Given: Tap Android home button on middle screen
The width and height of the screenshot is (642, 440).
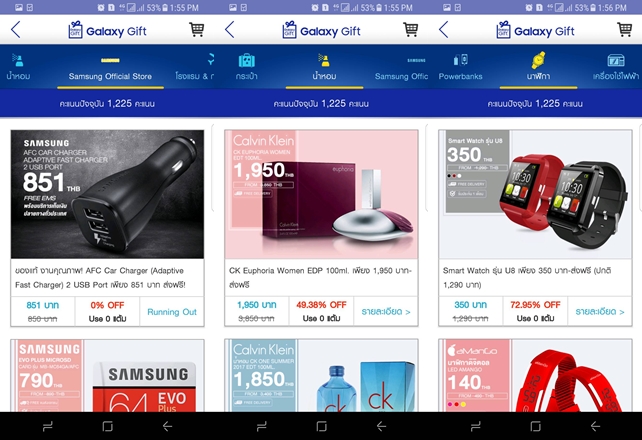Looking at the screenshot, I should point(321,426).
